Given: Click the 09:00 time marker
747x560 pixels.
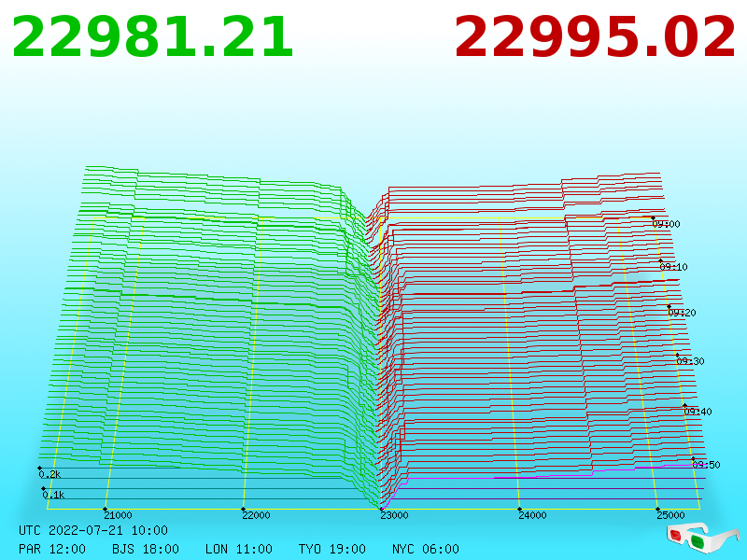Looking at the screenshot, I should 666,224.
